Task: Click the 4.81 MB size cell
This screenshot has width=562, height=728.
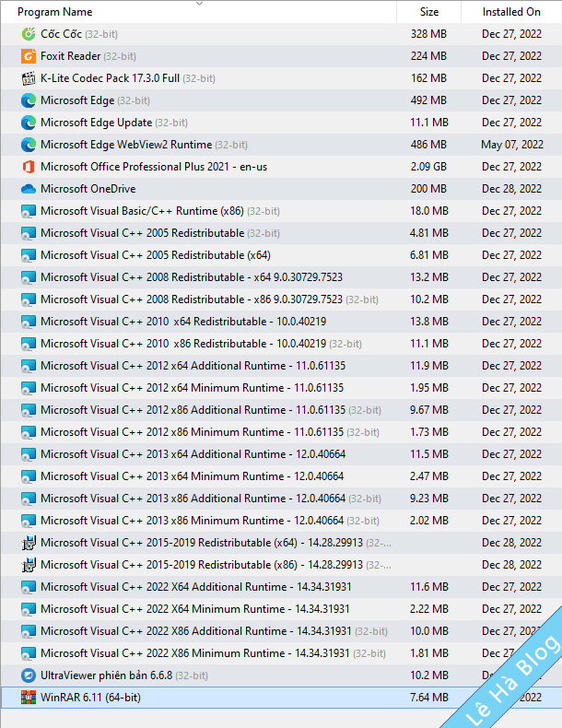Action: [x=428, y=233]
